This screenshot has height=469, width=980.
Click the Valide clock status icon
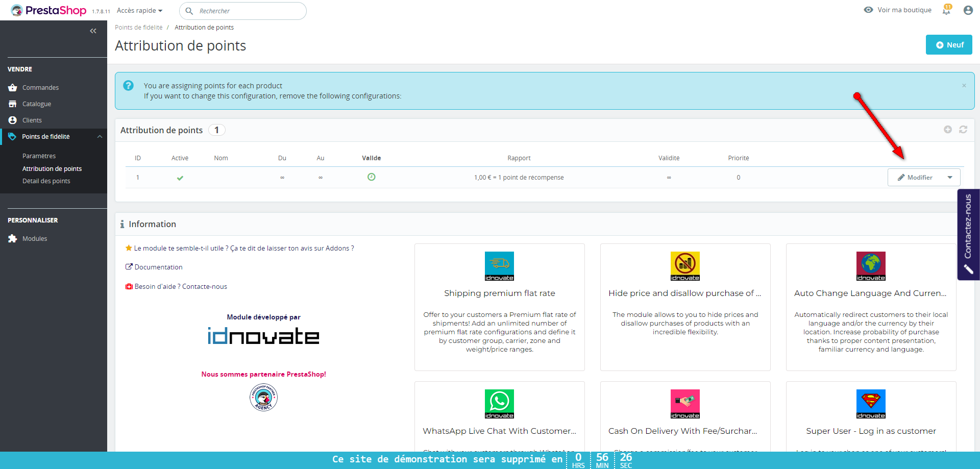tap(372, 177)
